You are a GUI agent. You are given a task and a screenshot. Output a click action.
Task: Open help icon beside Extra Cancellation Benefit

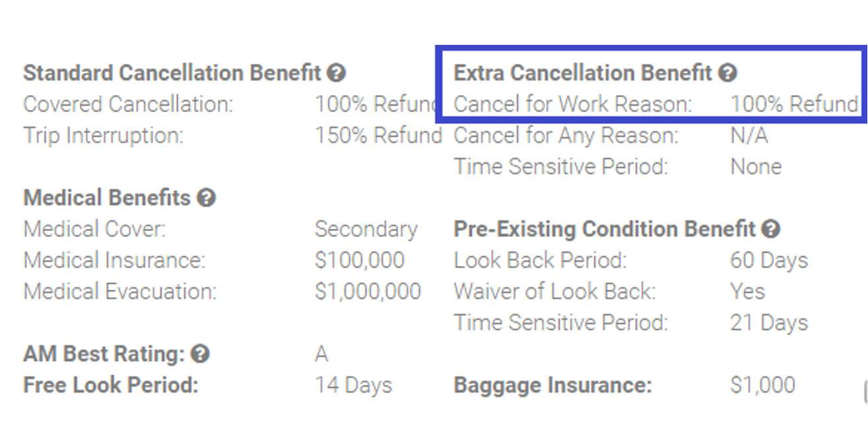click(727, 73)
